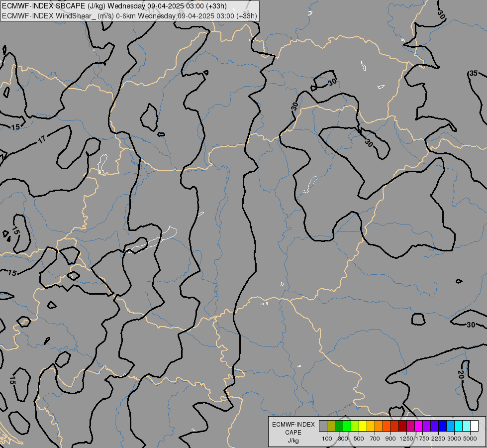Select the legend value 3000
Screen dimensions: 487x448
(454, 439)
